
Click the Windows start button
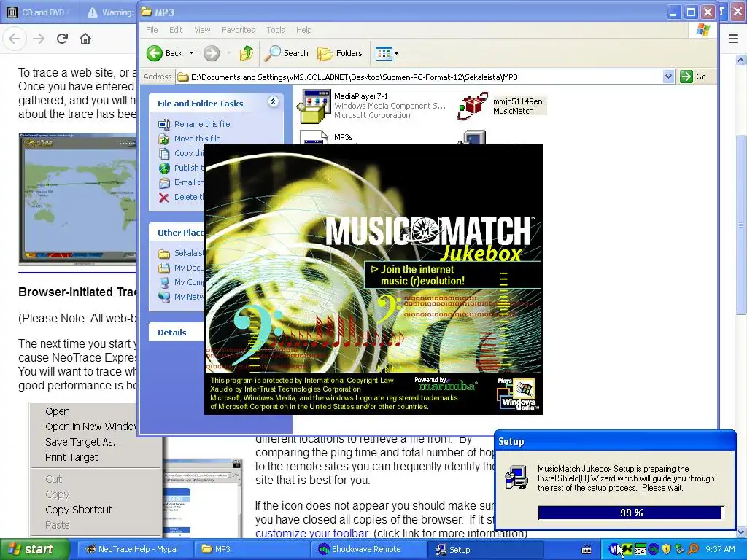tap(34, 549)
